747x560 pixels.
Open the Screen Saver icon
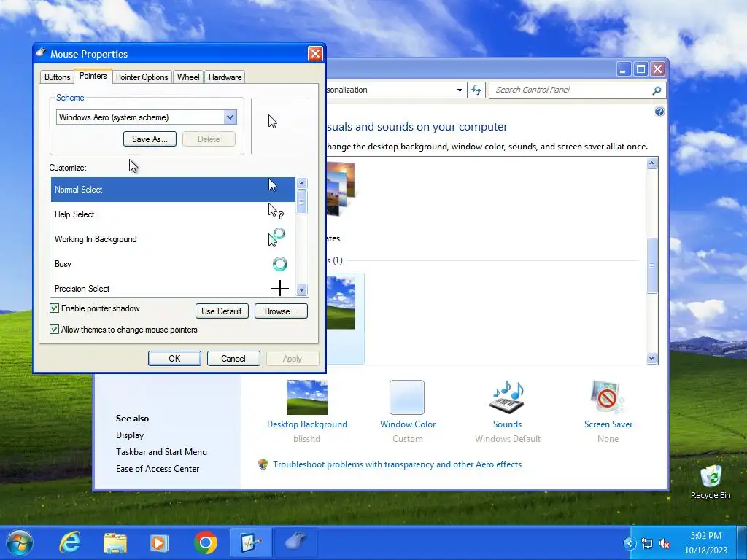coord(608,397)
